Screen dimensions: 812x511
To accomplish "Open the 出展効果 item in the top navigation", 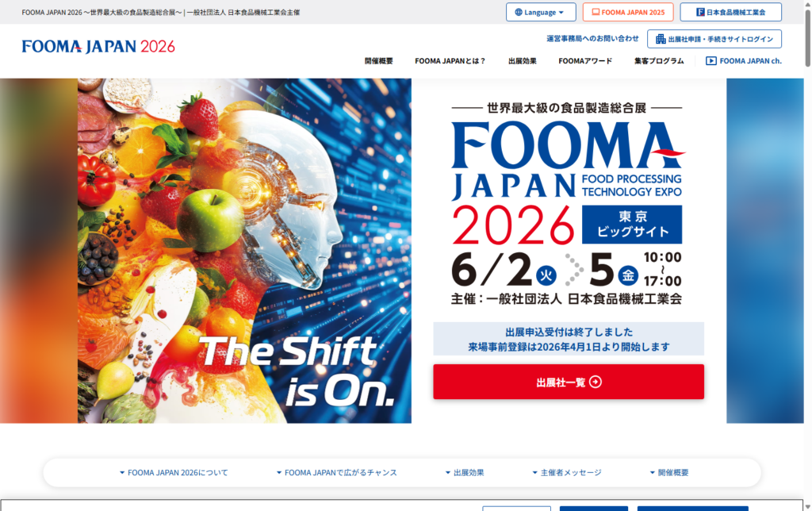I will tap(522, 61).
